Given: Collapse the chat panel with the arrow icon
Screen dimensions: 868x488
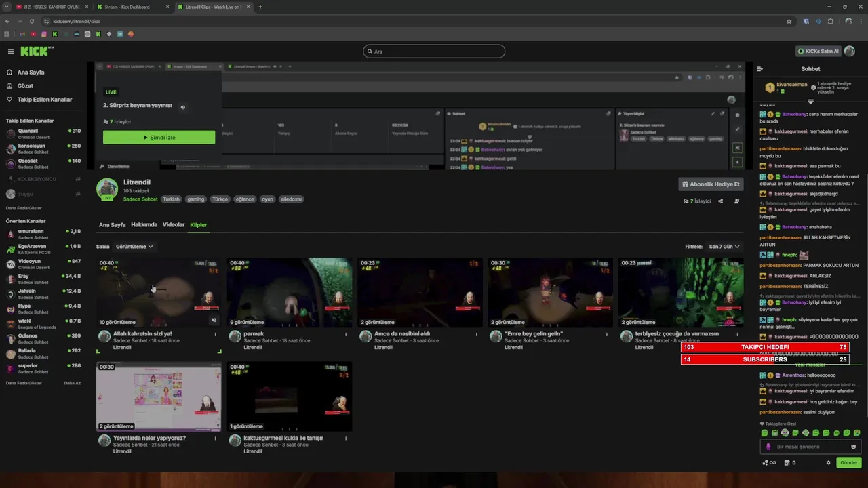Looking at the screenshot, I should [x=759, y=69].
